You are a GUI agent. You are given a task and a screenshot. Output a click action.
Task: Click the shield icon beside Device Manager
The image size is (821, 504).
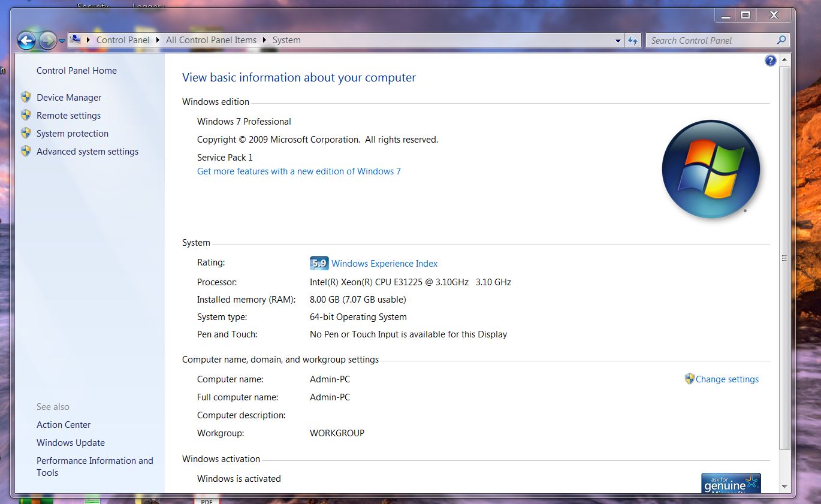[x=26, y=97]
